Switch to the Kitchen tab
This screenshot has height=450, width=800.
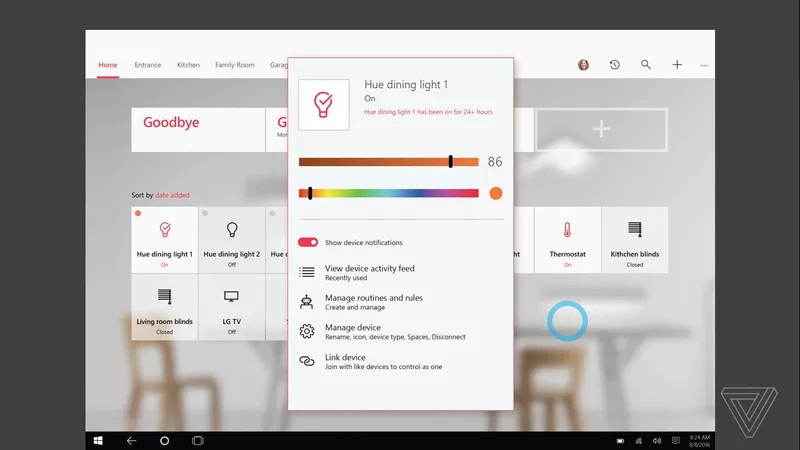[188, 65]
